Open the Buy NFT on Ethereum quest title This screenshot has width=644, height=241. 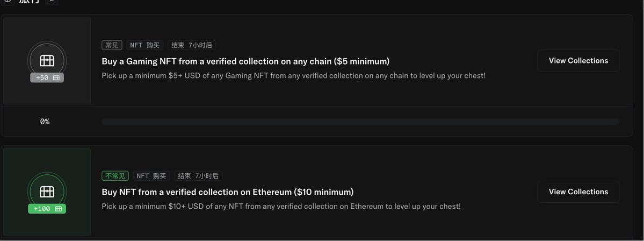tap(228, 192)
